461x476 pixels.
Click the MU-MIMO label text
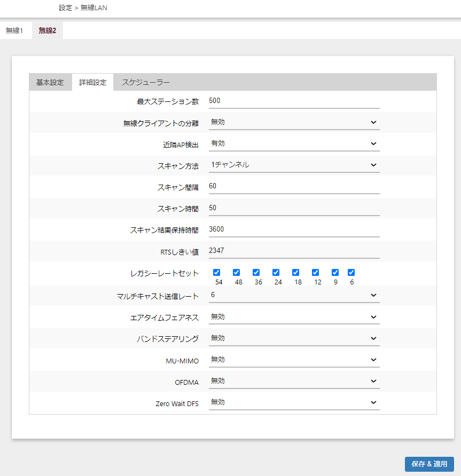182,361
